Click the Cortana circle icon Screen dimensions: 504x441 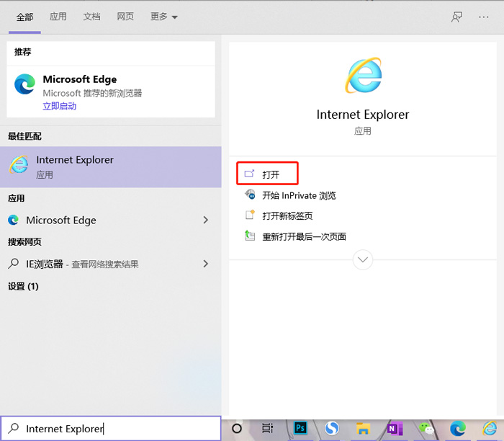[237, 428]
